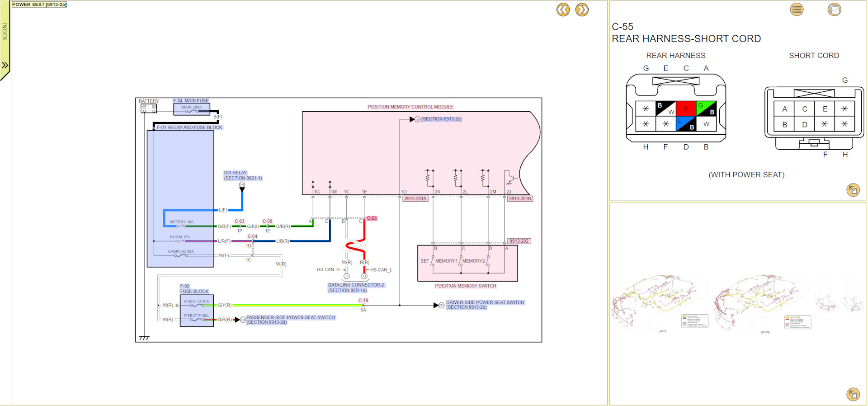Click the P.SEAT D 30A fuse label
This screenshot has width=868, height=406.
[197, 301]
